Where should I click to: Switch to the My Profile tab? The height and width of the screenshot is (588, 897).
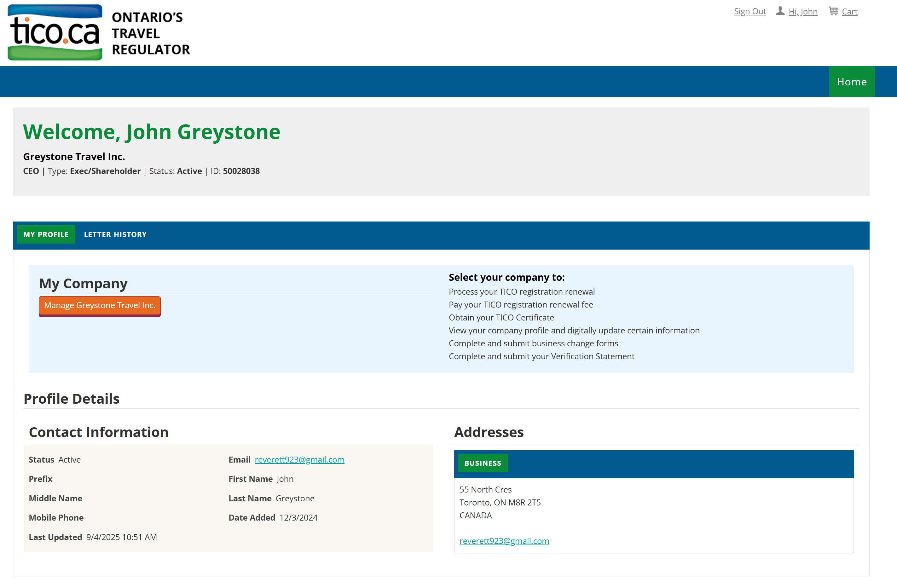coord(46,234)
